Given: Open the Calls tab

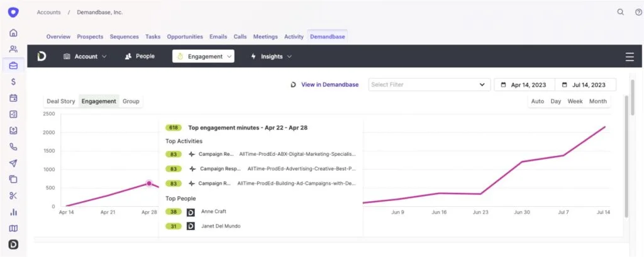Looking at the screenshot, I should point(240,36).
